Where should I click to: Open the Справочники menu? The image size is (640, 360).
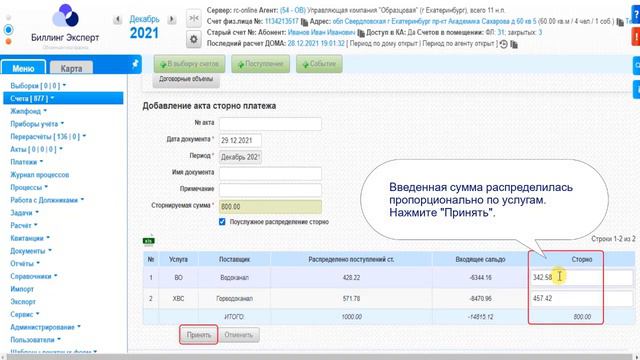pos(33,276)
